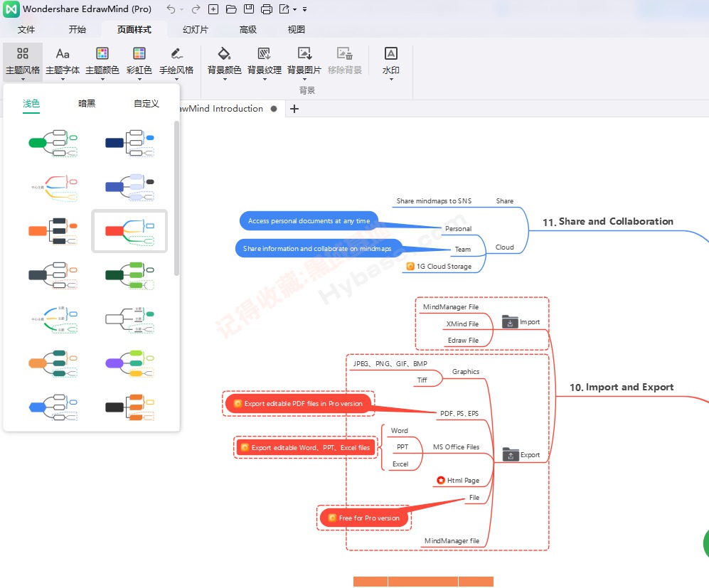Click the Redo arrow icon
Screen dimensions: 709x588
point(196,9)
